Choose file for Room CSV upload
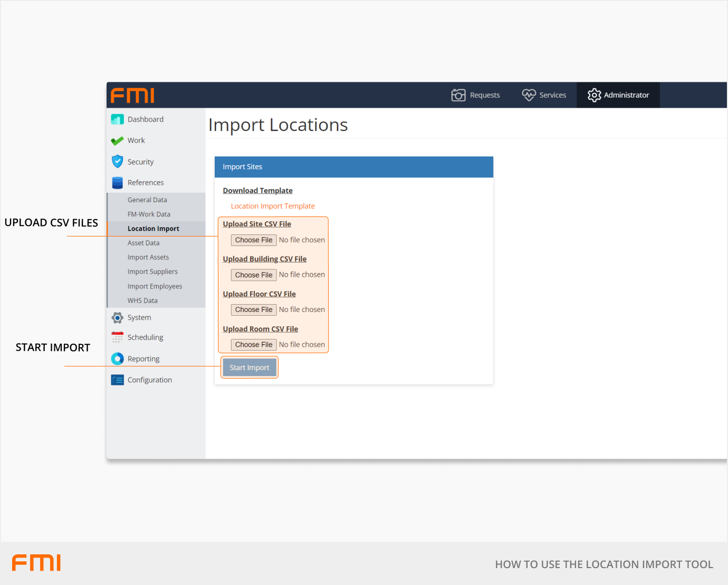 tap(254, 345)
